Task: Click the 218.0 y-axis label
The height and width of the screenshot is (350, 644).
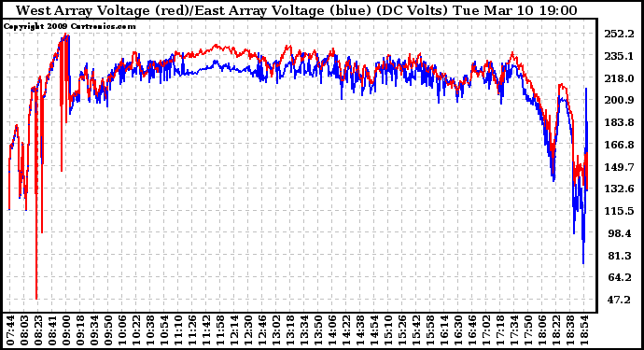Action: pos(619,78)
